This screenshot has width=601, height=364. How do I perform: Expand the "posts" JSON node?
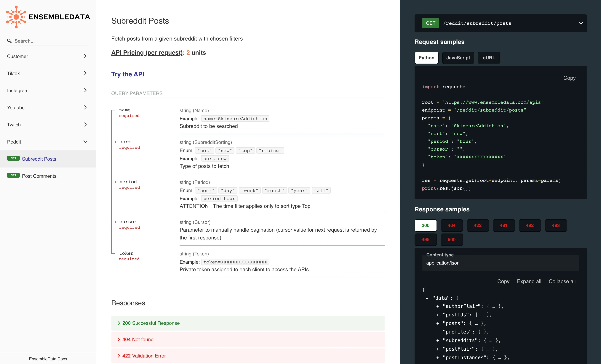click(x=438, y=323)
